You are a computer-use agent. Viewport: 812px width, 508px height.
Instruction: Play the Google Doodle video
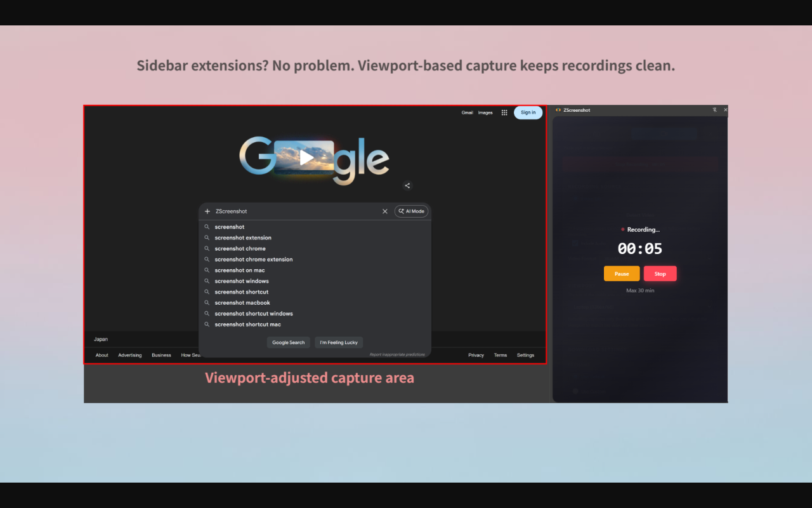point(307,157)
